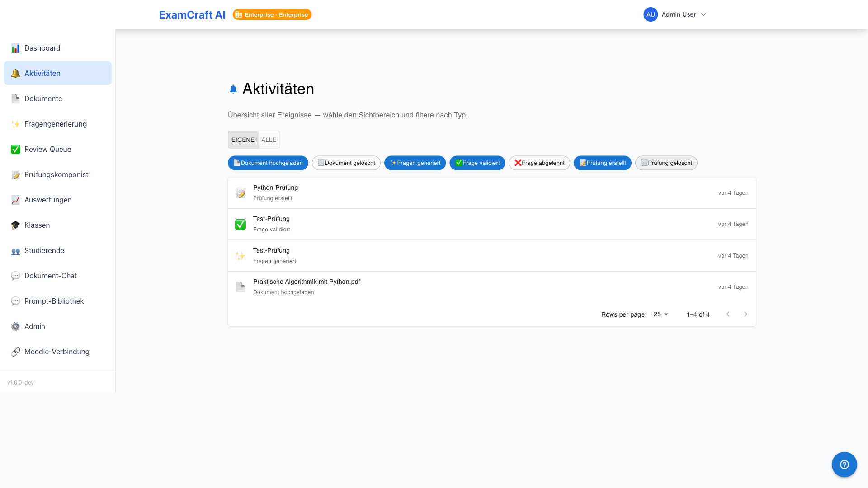Viewport: 868px width, 488px height.
Task: Click Test-Prüfung title in Fragen generiert row
Action: click(271, 250)
